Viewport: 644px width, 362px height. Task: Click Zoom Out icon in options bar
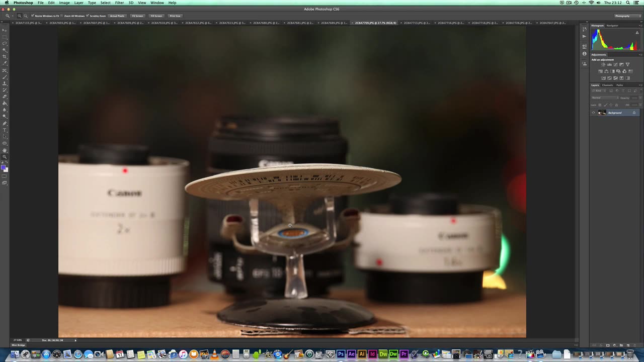26,16
